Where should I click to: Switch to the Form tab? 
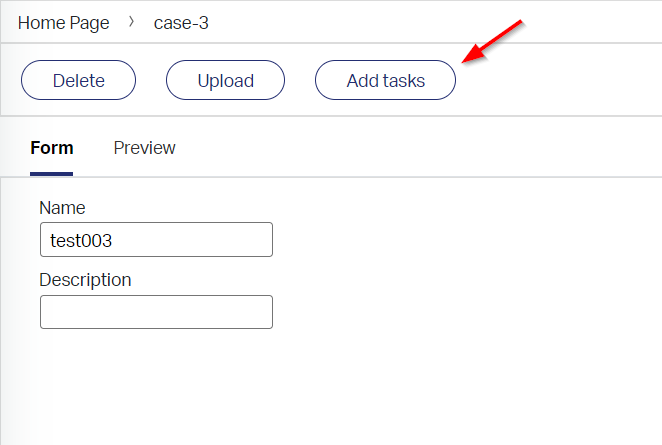click(52, 148)
